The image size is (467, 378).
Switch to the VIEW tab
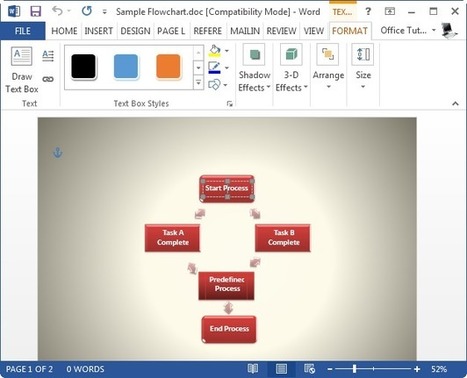(313, 31)
